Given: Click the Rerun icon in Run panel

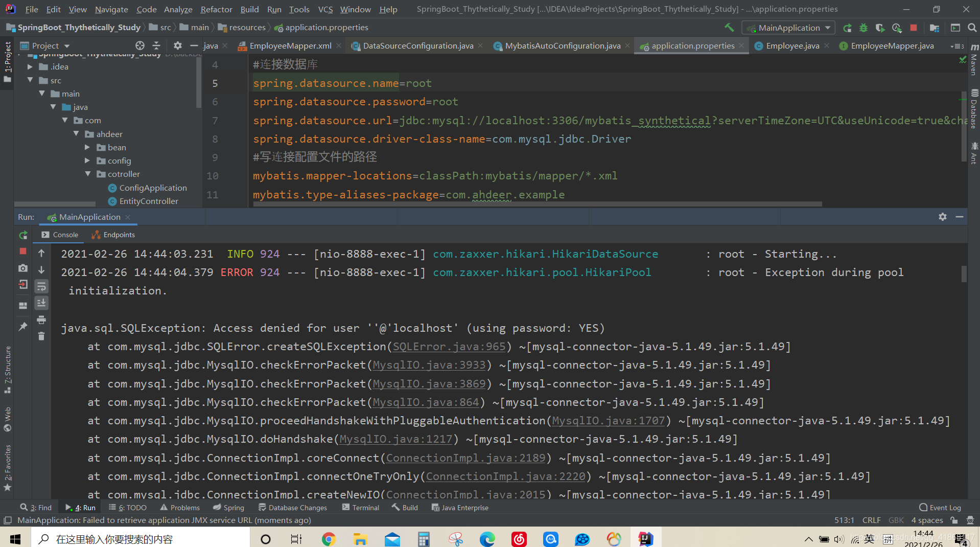Looking at the screenshot, I should 23,235.
